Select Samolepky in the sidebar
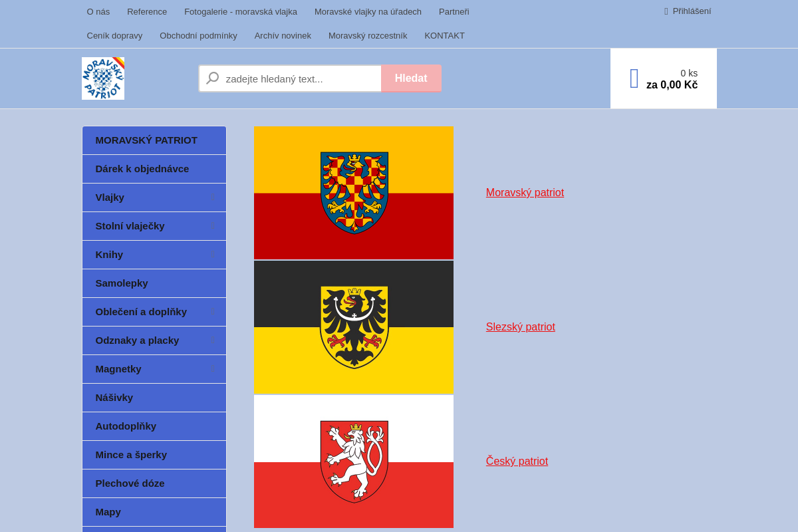Image resolution: width=798 pixels, height=532 pixels. point(122,283)
